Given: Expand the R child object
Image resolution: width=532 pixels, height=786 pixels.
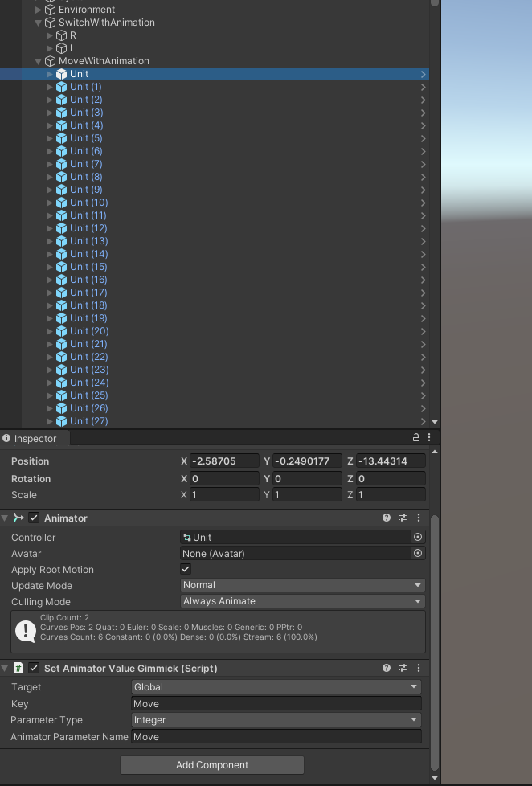Looking at the screenshot, I should point(49,35).
